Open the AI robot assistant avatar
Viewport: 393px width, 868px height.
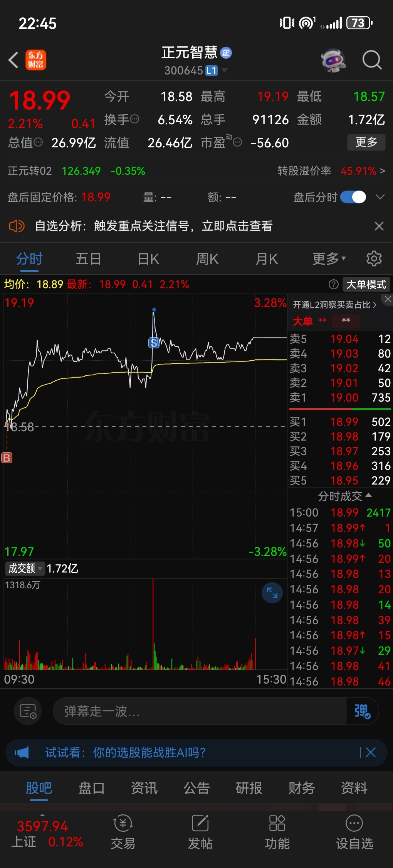[333, 60]
